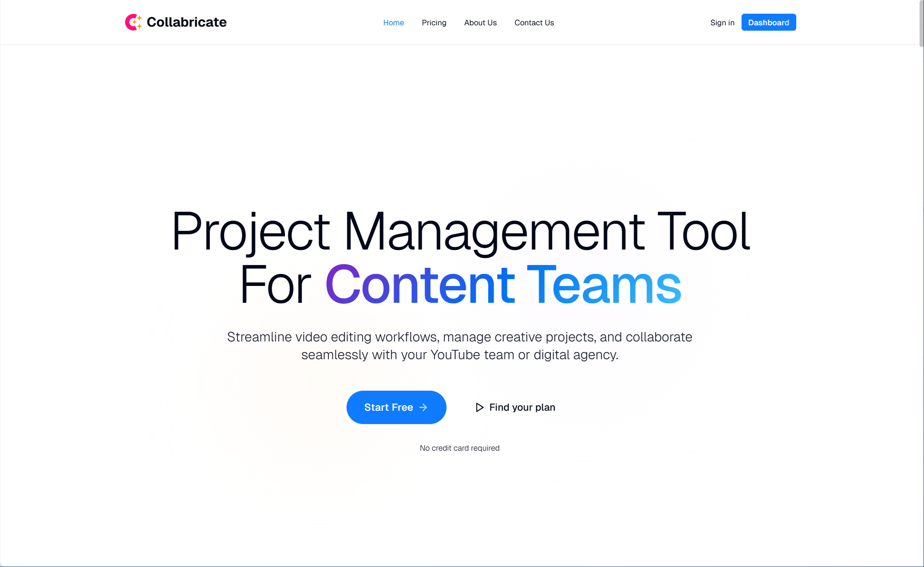Click the play triangle icon beside Find your plan
The height and width of the screenshot is (567, 924).
[x=479, y=407]
